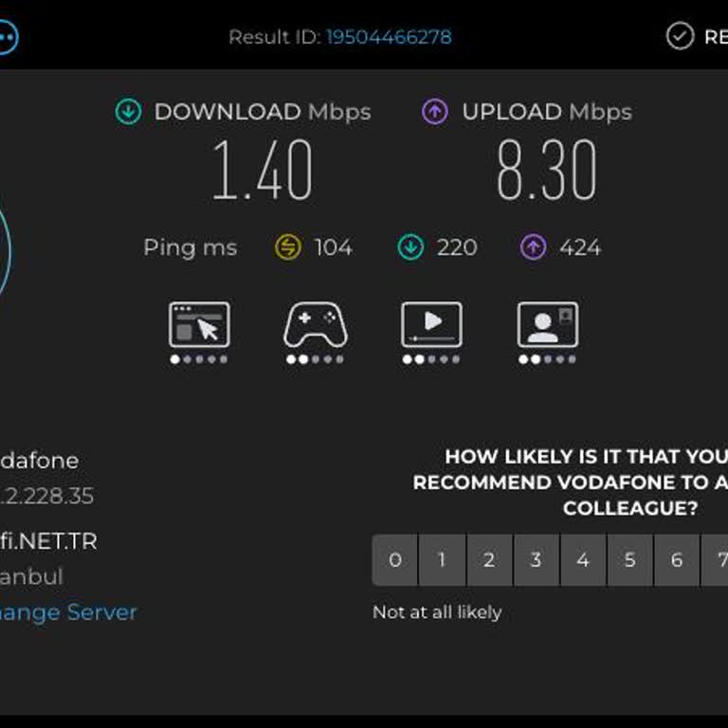Click the yellow idle ping icon
Viewport: 728px width, 728px height.
[x=288, y=247]
